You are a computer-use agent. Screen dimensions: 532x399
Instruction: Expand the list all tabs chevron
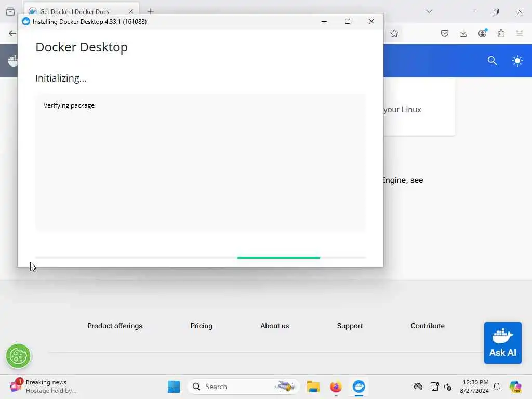[429, 11]
